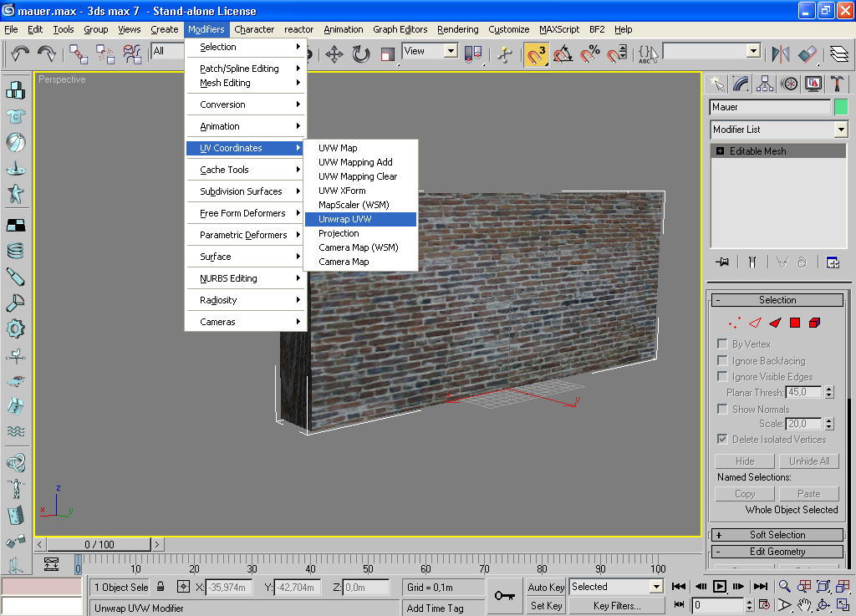Viewport: 856px width, 616px height.
Task: Click the Zoom magnifier viewport icon
Action: pyautogui.click(x=784, y=587)
